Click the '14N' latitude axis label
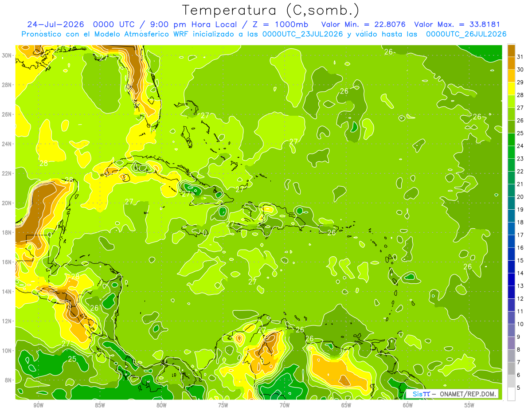Viewport: 532px width, 411px height. [7, 291]
